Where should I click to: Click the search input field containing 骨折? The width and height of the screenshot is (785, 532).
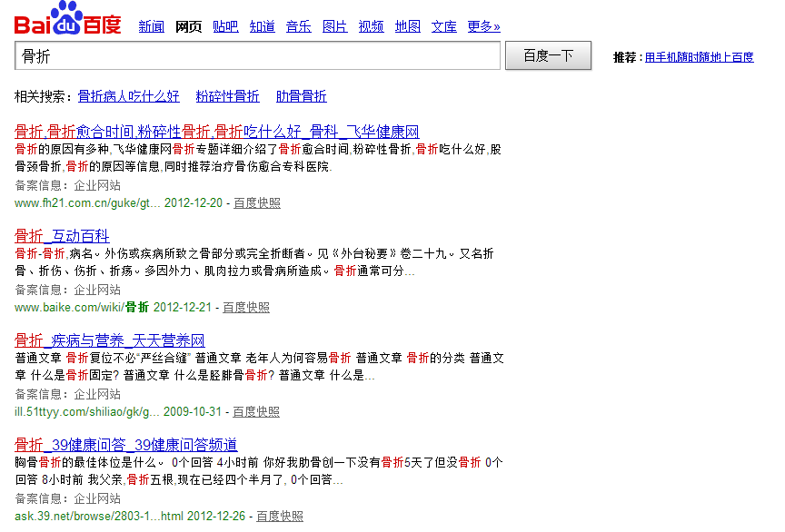pos(257,55)
